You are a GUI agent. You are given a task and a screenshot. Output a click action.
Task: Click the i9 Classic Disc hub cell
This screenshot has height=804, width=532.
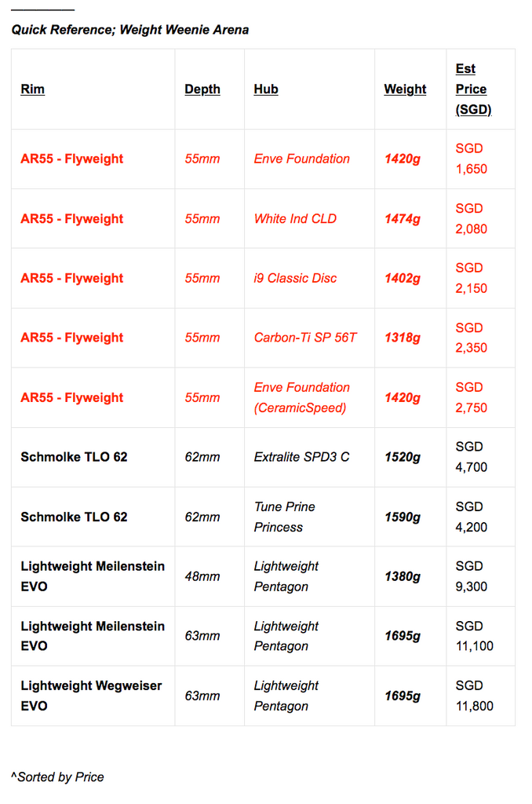pyautogui.click(x=295, y=279)
